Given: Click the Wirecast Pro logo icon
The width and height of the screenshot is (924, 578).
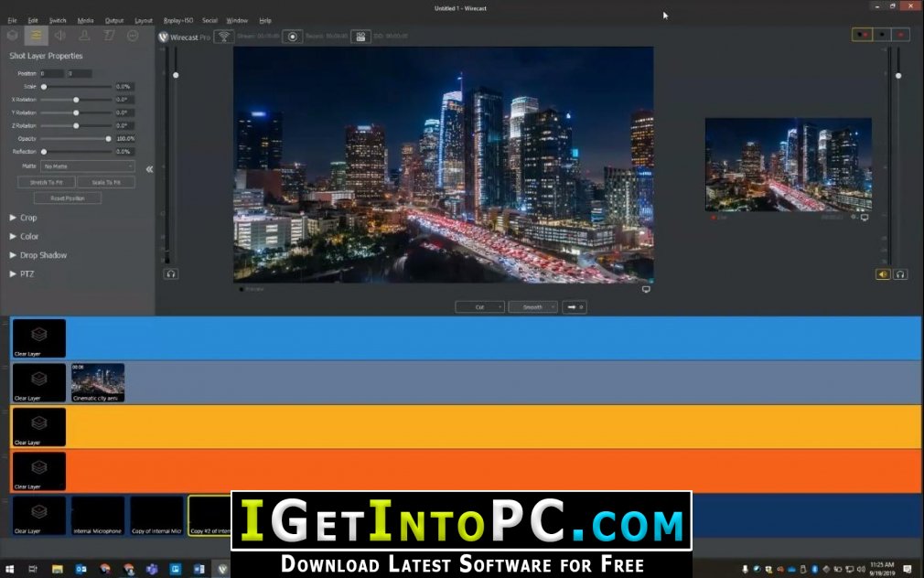Looking at the screenshot, I should click(164, 37).
